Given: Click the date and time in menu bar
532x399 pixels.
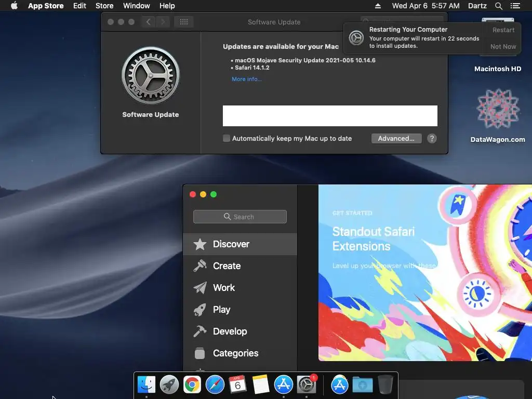Looking at the screenshot, I should (426, 6).
